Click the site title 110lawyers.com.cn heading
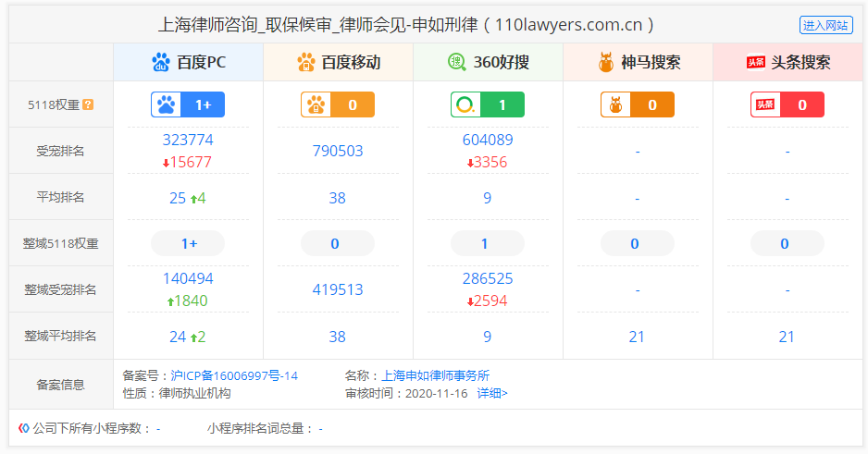Viewport: 868px width, 454px height. (405, 25)
